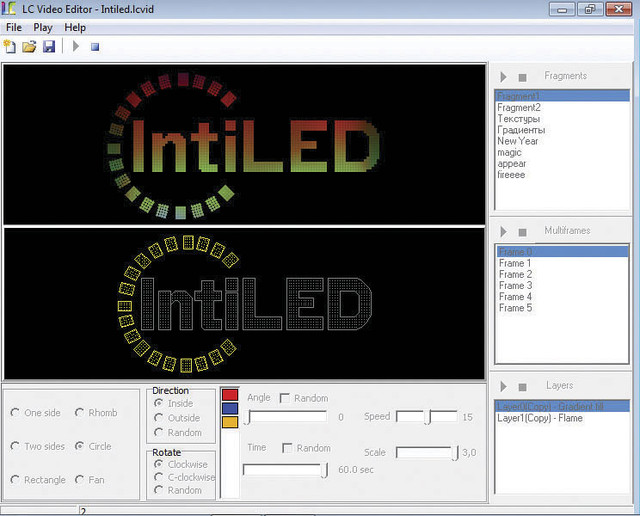Viewport: 640px width, 516px height.
Task: Click the Angle slider track
Action: pos(286,417)
